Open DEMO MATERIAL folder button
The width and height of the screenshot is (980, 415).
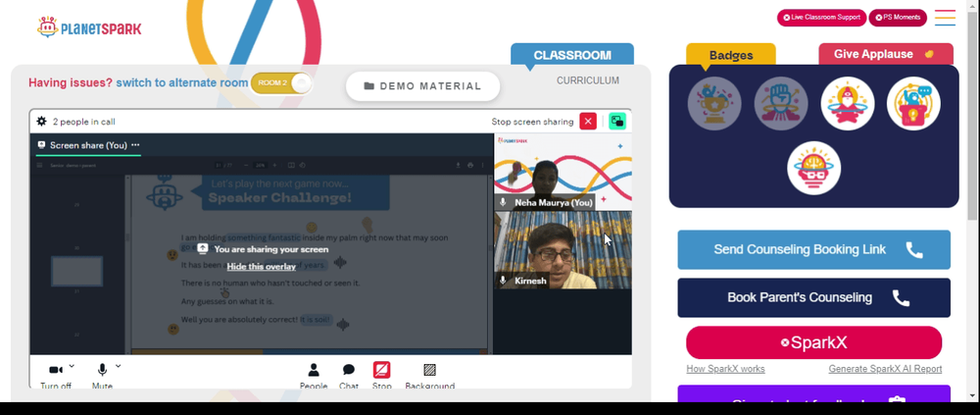click(x=423, y=86)
